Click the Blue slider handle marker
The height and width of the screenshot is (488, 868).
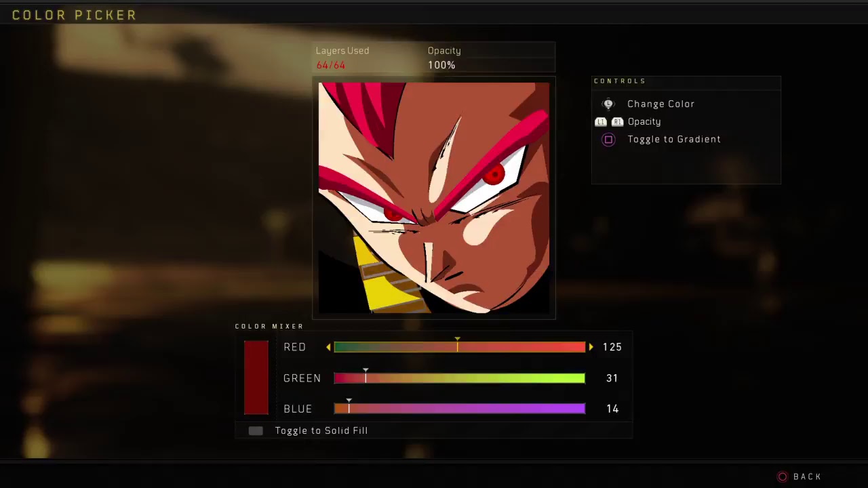[x=349, y=407]
